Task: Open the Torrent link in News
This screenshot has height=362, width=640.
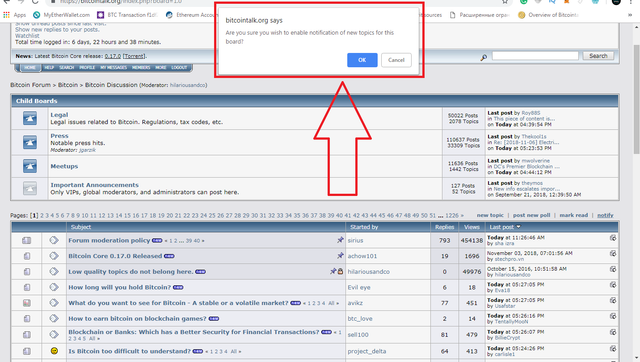Action: pyautogui.click(x=134, y=56)
